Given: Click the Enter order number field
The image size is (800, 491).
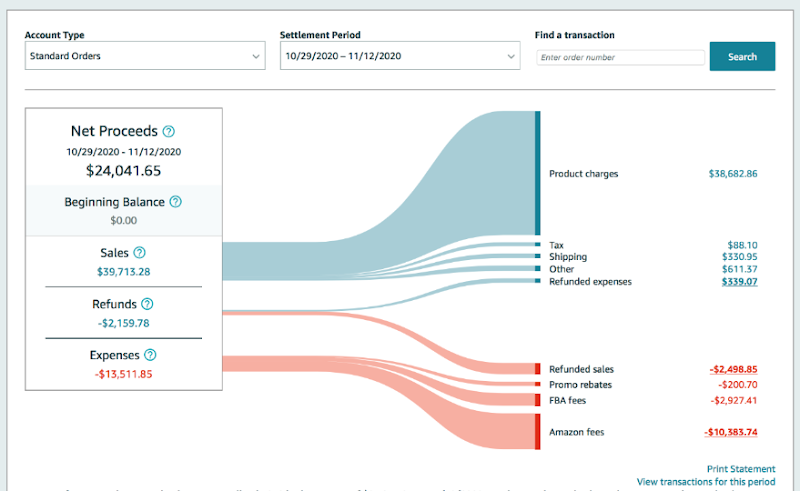Looking at the screenshot, I should coord(620,57).
